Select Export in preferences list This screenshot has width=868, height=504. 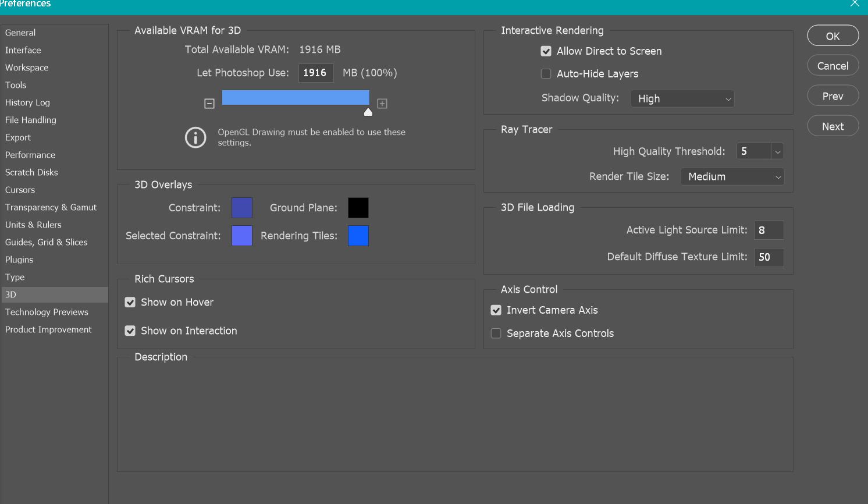(54, 137)
